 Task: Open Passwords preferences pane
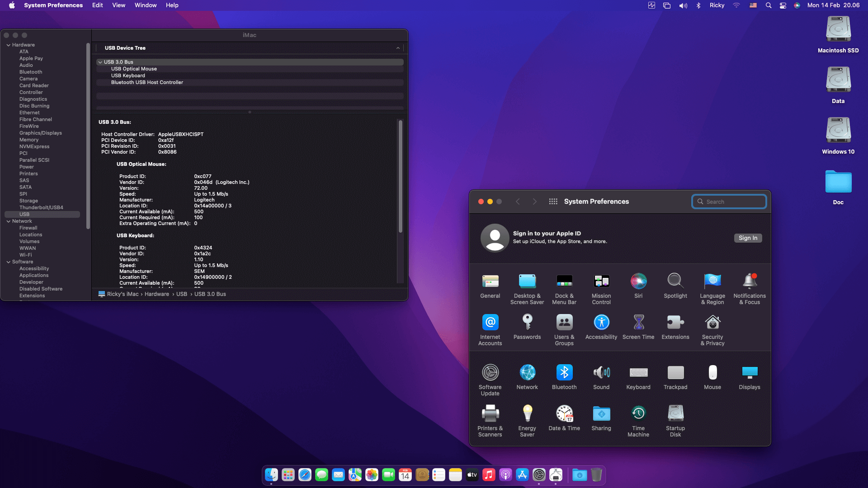(527, 327)
